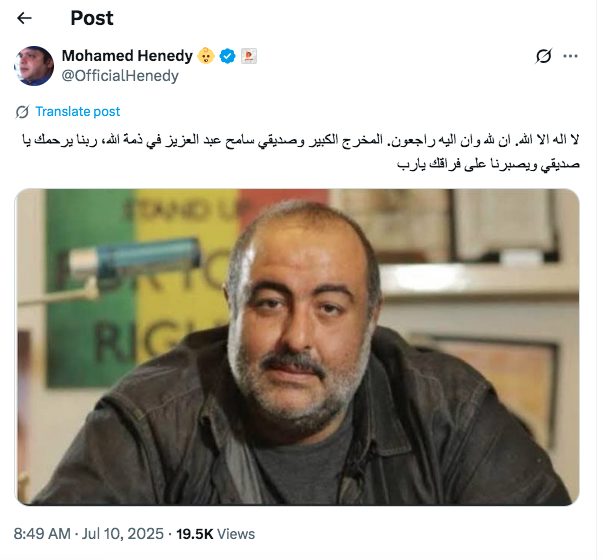
Task: Open the three-dot more options menu
Action: pos(570,56)
